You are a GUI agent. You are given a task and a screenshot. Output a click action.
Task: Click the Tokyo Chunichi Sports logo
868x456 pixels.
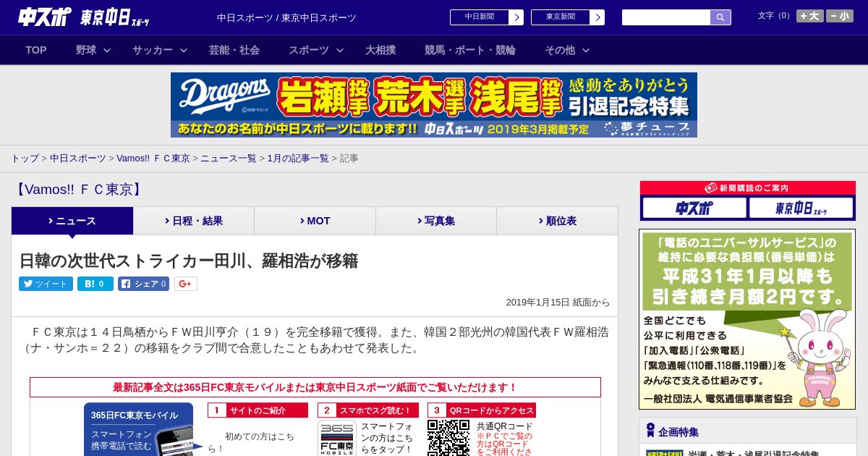(115, 17)
